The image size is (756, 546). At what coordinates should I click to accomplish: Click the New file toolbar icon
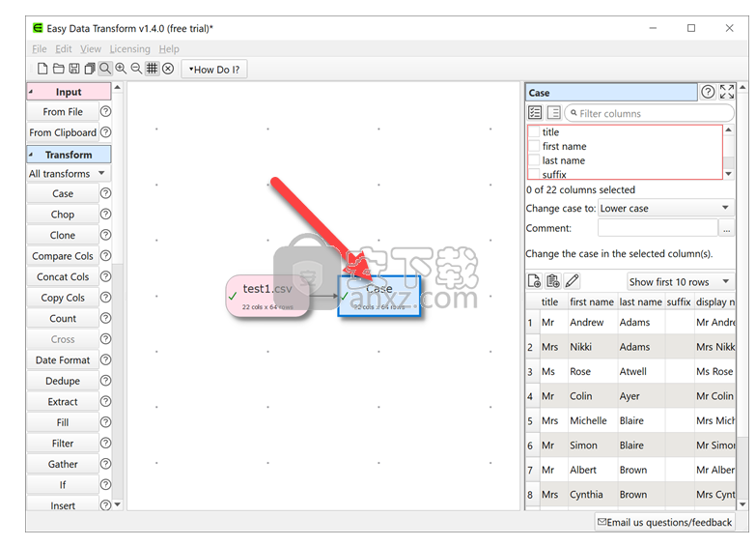(x=42, y=69)
